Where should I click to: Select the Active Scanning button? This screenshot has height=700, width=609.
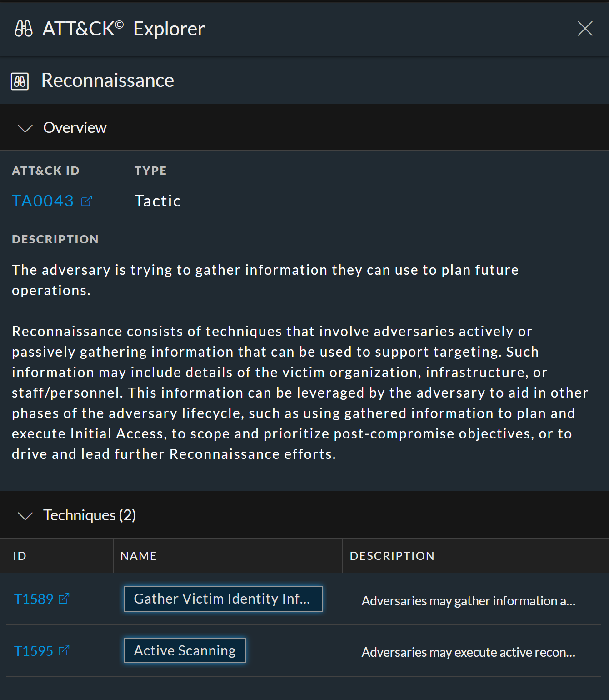coord(184,650)
